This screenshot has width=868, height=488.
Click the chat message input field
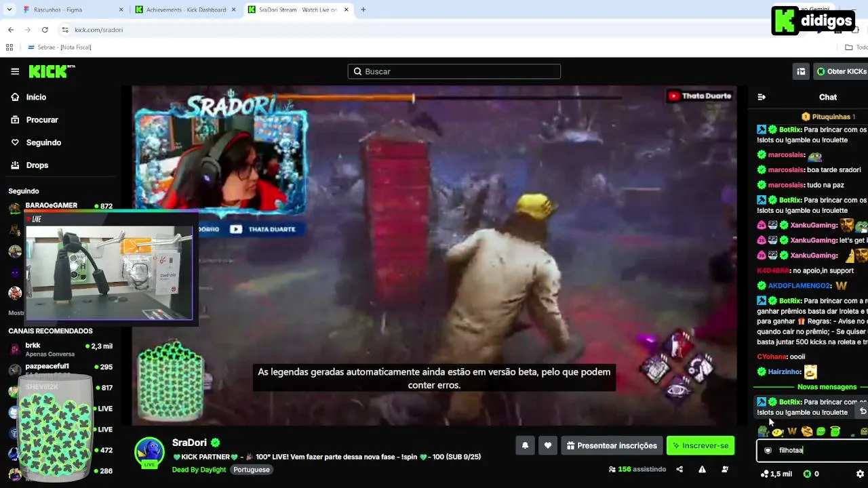tap(812, 450)
